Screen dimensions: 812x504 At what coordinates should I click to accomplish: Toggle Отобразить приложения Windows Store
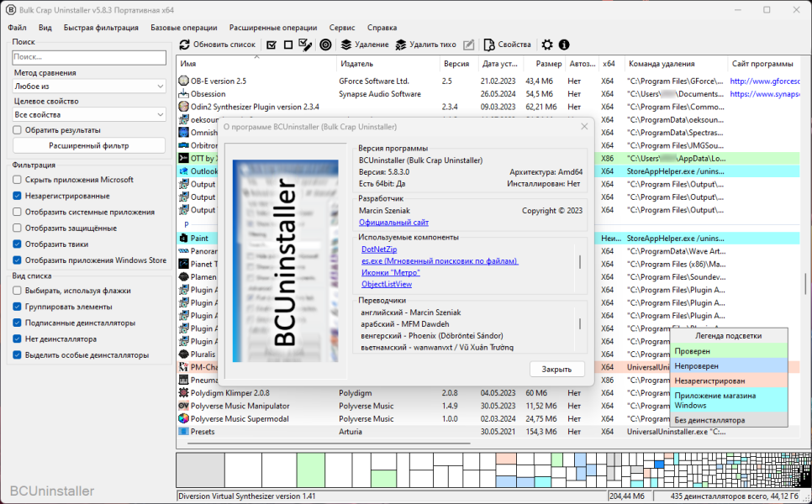(x=17, y=260)
